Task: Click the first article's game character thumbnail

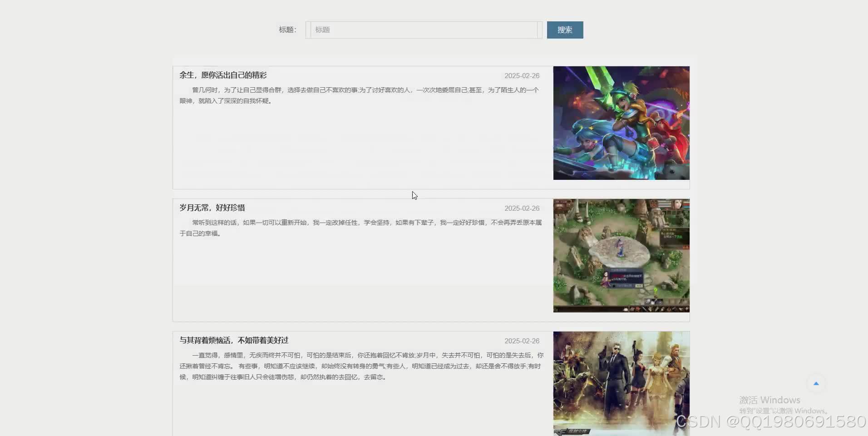Action: (x=621, y=123)
